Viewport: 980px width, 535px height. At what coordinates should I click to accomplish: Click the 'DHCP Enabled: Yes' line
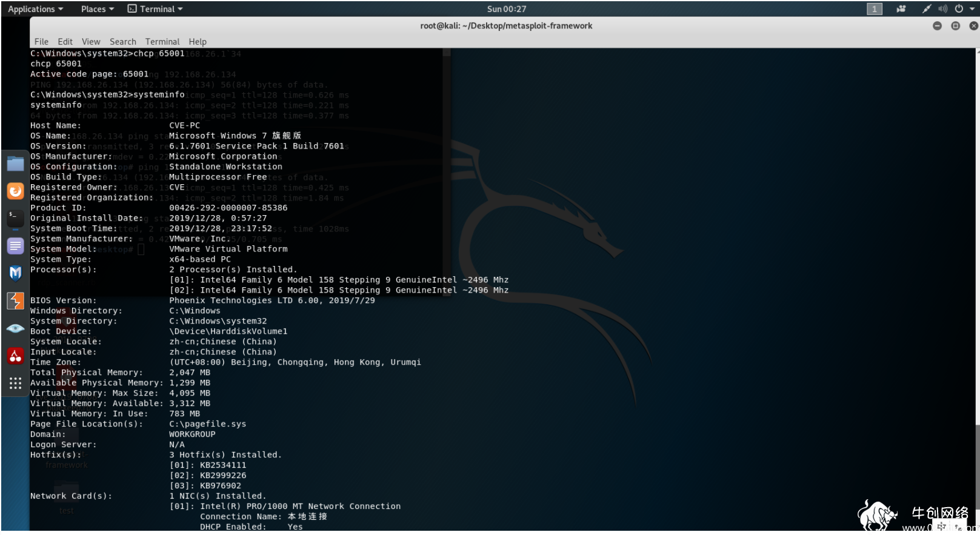tap(252, 527)
